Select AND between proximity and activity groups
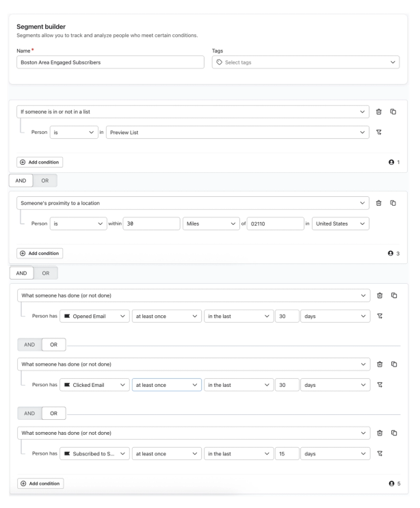 click(21, 273)
